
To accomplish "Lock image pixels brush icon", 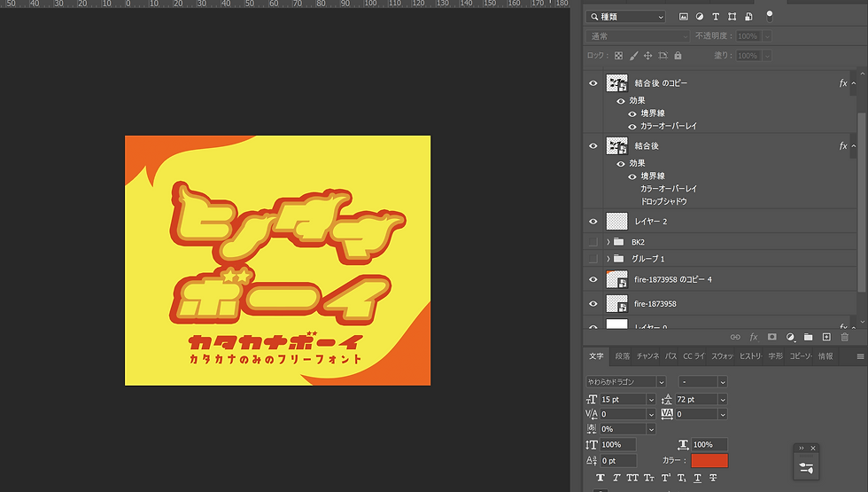I will point(634,55).
